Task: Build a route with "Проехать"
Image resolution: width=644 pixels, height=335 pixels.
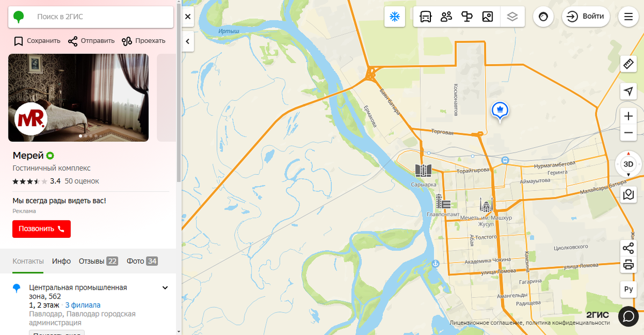Action: (143, 41)
